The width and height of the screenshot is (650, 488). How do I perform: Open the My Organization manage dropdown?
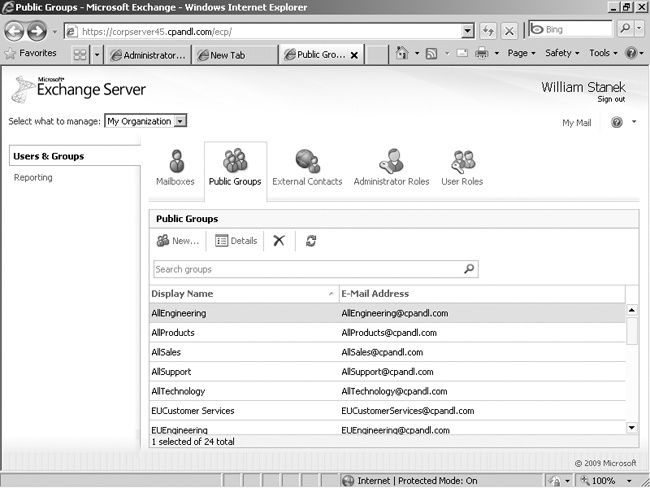[x=146, y=121]
